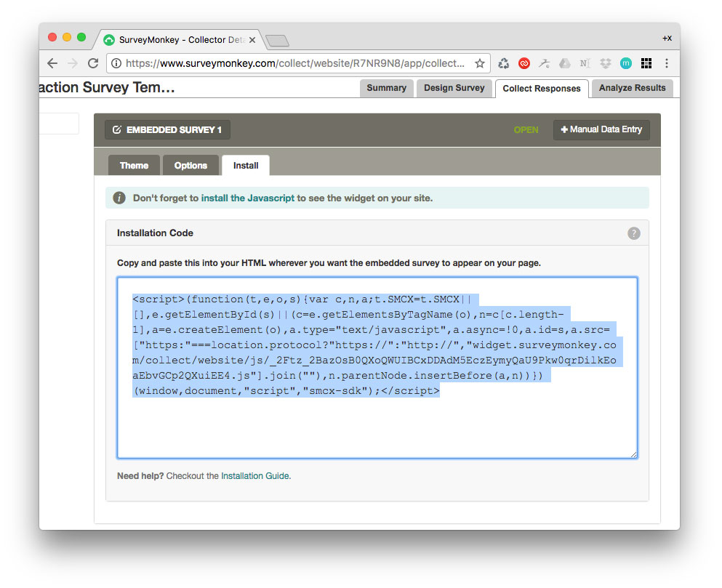
Task: Click the text area resize handle
Action: click(633, 454)
